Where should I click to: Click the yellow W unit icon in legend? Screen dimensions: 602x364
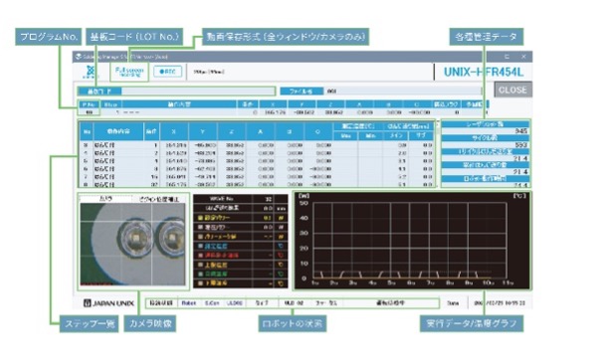[x=281, y=218]
